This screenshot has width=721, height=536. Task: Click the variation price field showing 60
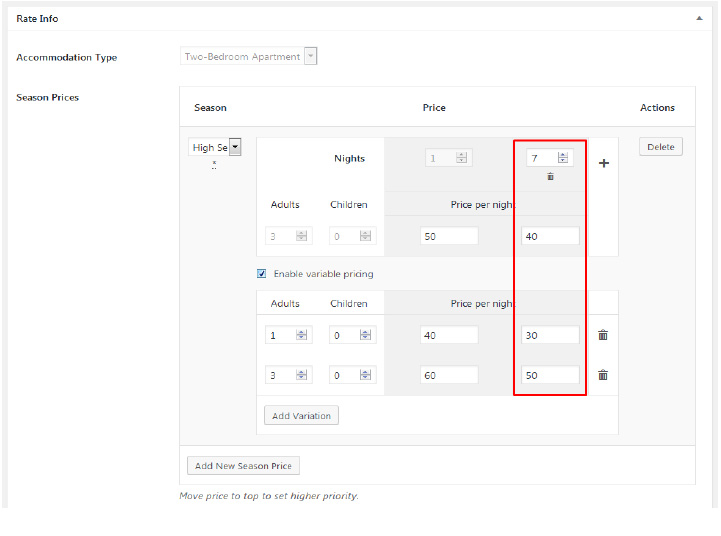(448, 375)
